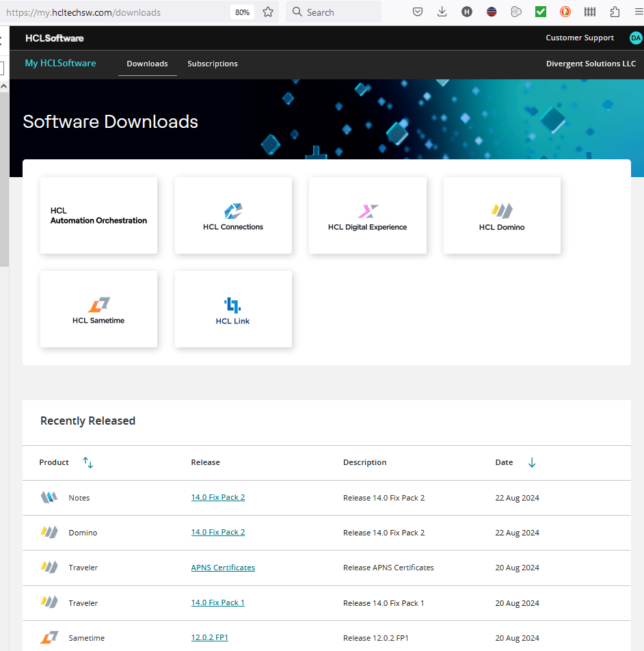Save the page to Pocket

[418, 12]
